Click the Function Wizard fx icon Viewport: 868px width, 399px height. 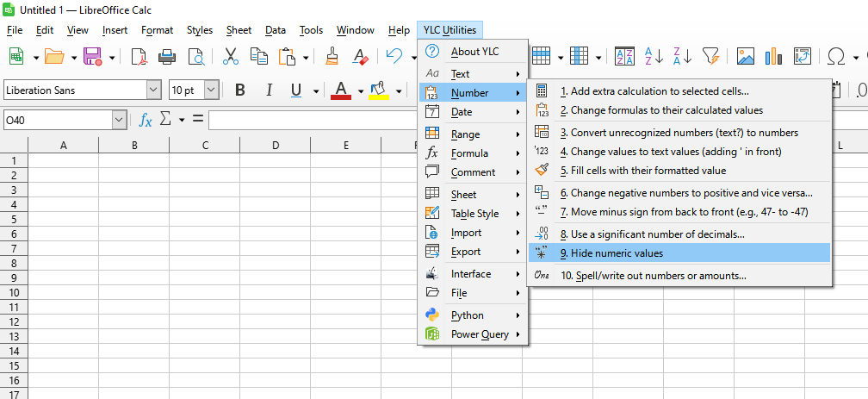[x=146, y=120]
